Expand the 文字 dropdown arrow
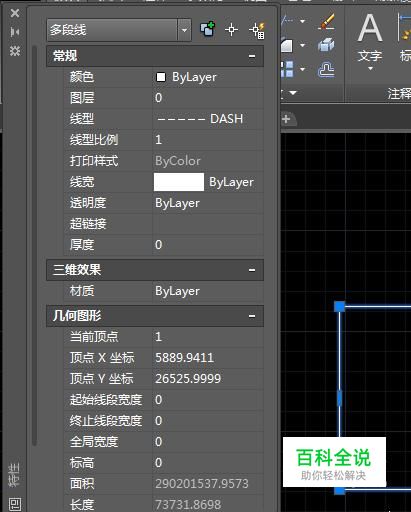 (x=370, y=69)
